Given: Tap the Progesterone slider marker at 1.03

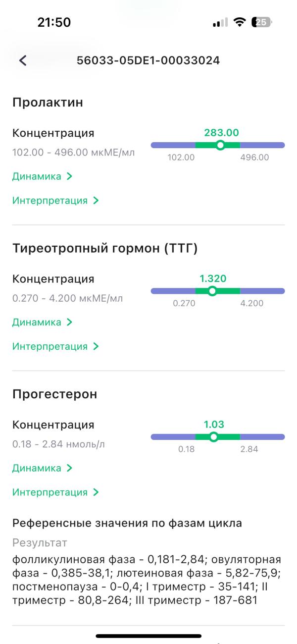Looking at the screenshot, I should 213,437.
